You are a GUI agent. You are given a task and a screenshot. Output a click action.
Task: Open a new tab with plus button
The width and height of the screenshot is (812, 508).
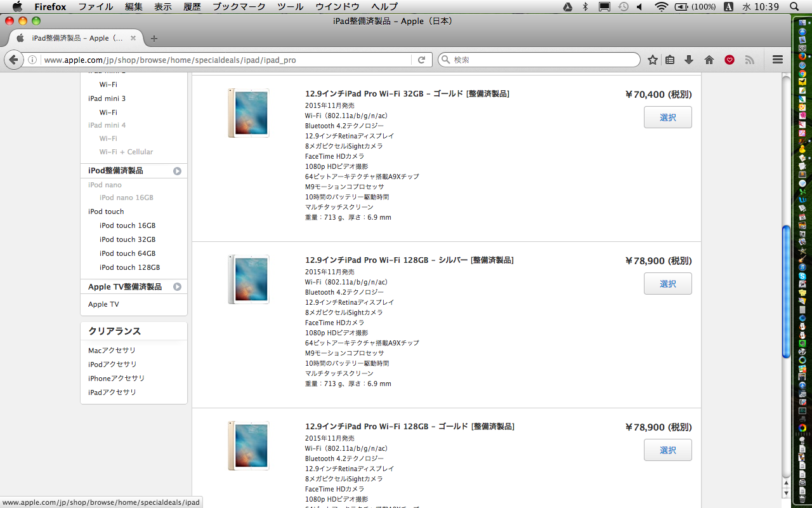154,38
